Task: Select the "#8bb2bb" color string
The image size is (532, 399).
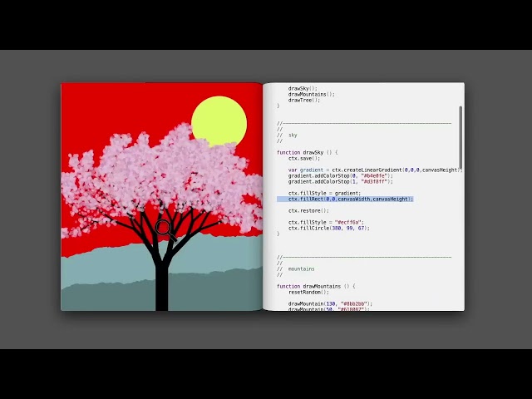Action: [353, 303]
